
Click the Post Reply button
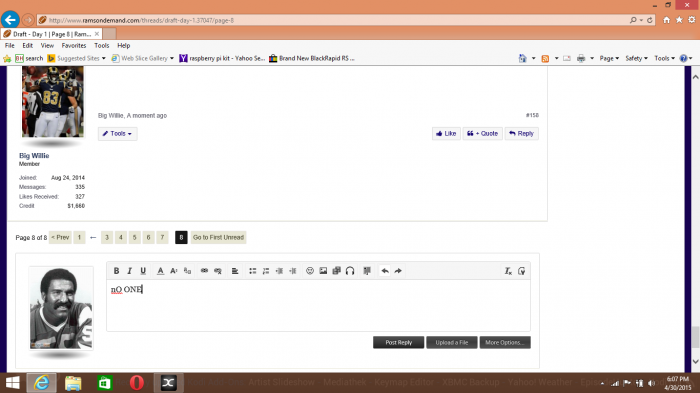tap(398, 343)
